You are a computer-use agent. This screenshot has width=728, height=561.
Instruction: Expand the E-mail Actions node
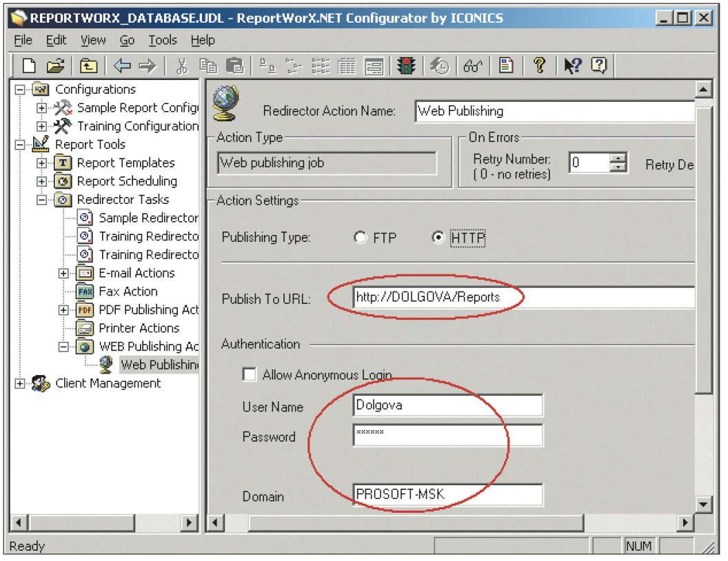(63, 274)
